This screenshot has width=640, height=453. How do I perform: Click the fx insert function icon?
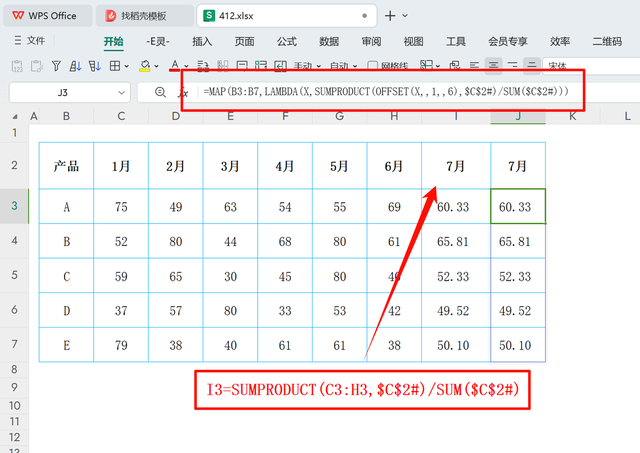click(x=183, y=93)
